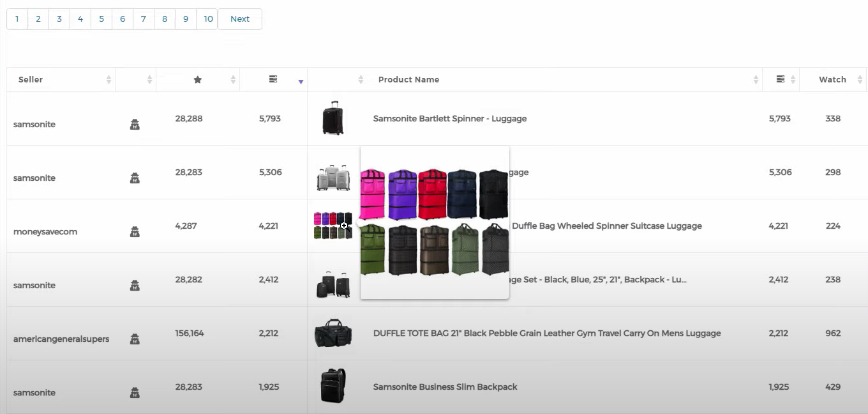
Task: Go to page 8
Action: coord(165,19)
